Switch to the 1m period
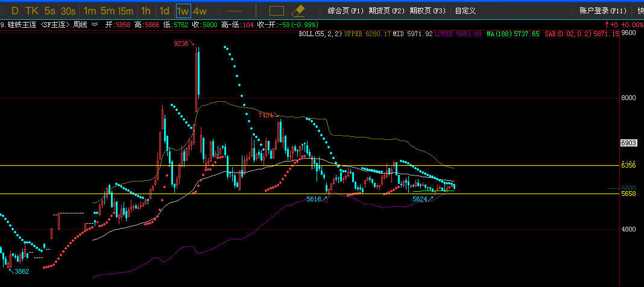The height and width of the screenshot is (287, 644). coord(89,11)
